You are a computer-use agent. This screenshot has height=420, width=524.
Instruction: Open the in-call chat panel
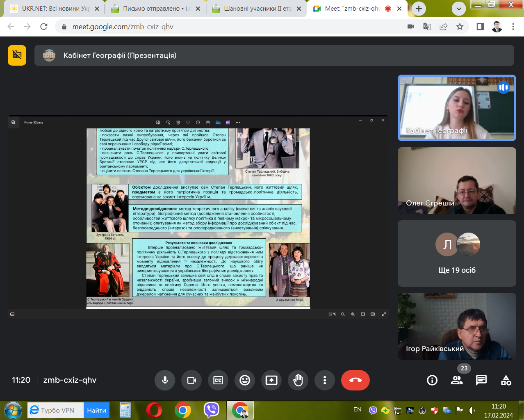[x=481, y=380]
